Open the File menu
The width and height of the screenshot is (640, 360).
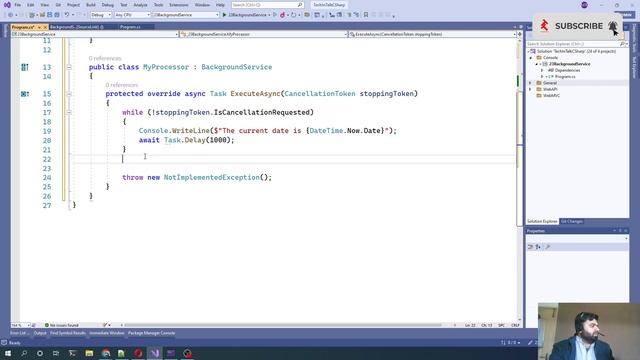pyautogui.click(x=18, y=5)
